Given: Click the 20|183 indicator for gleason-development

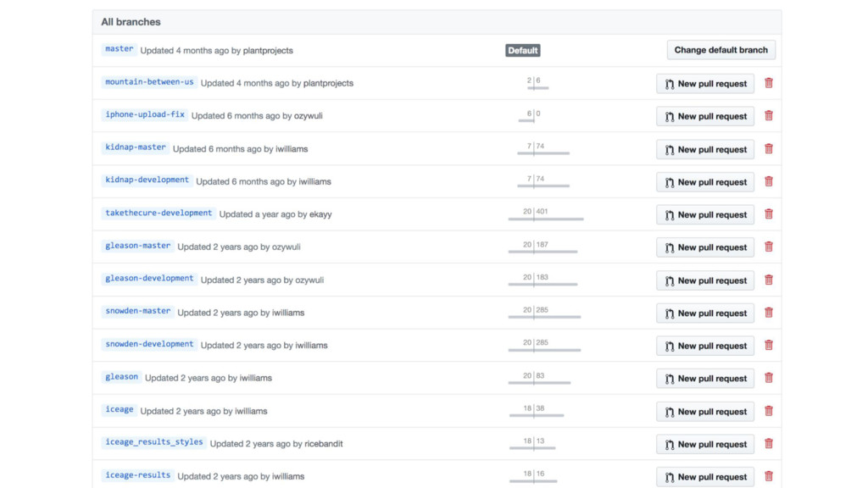Looking at the screenshot, I should (542, 280).
